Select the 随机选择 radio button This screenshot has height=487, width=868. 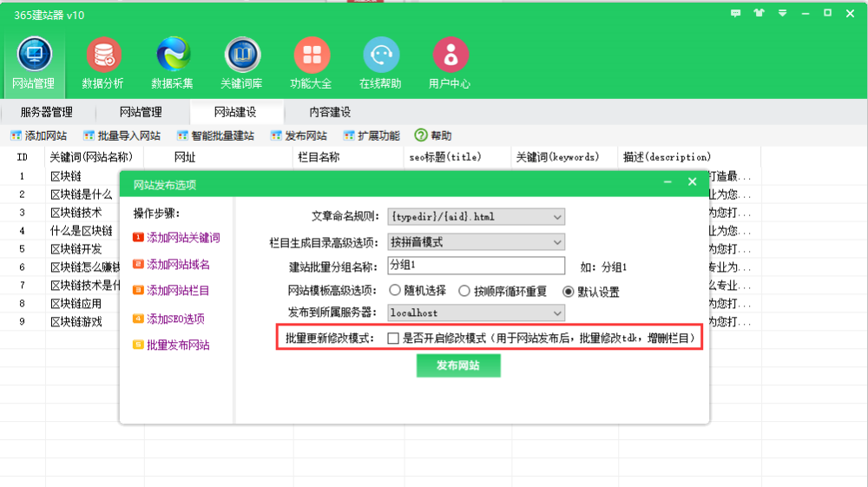(395, 291)
